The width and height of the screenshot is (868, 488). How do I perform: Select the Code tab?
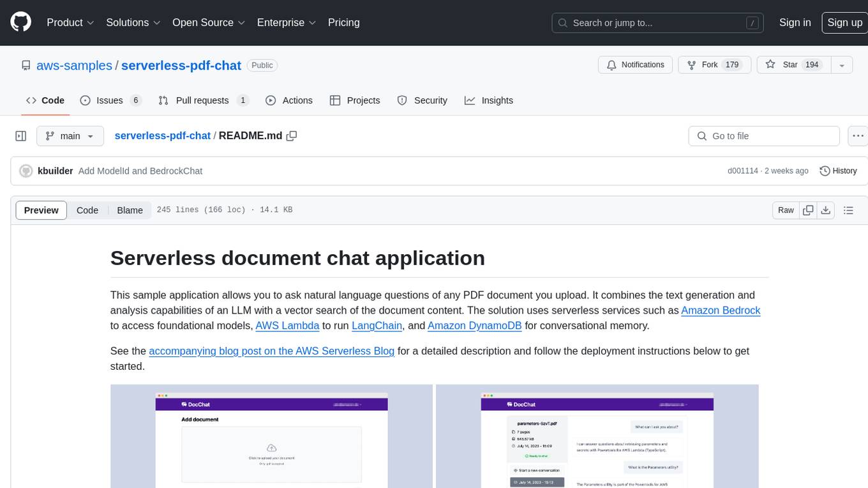pos(45,100)
